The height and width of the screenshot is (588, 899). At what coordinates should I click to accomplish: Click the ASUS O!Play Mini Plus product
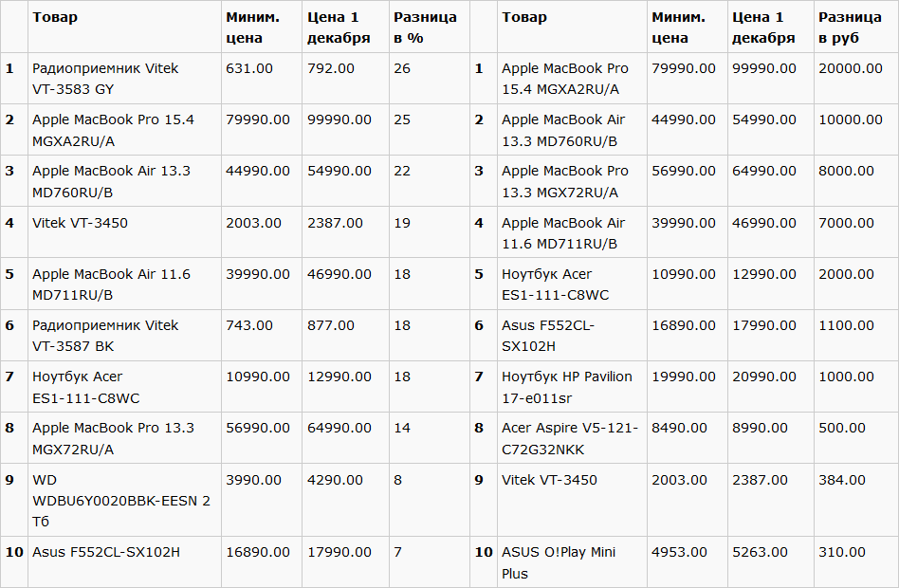[558, 562]
